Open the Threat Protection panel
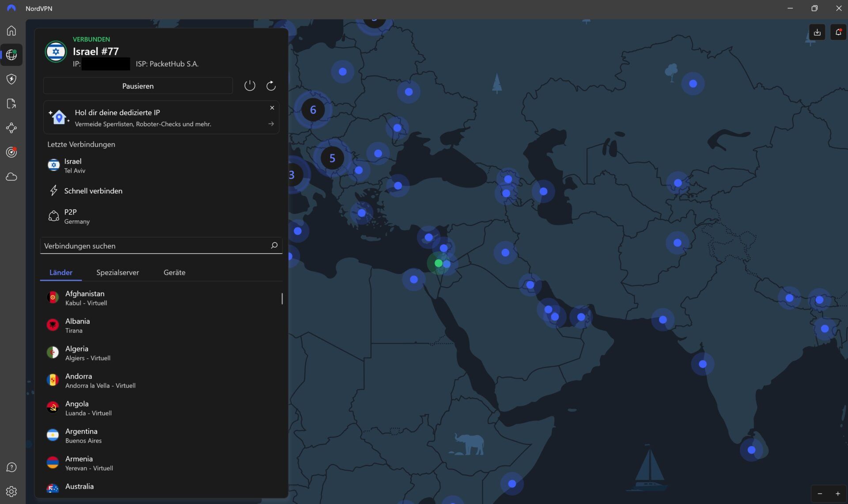 [x=11, y=79]
